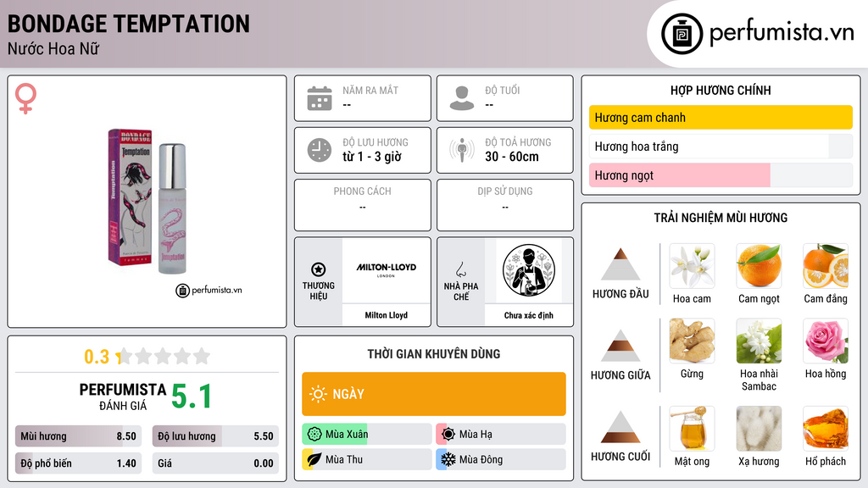Viewport: 868px width, 488px height.
Task: Click the snowflake icon for Mùa Đông
Action: [448, 459]
